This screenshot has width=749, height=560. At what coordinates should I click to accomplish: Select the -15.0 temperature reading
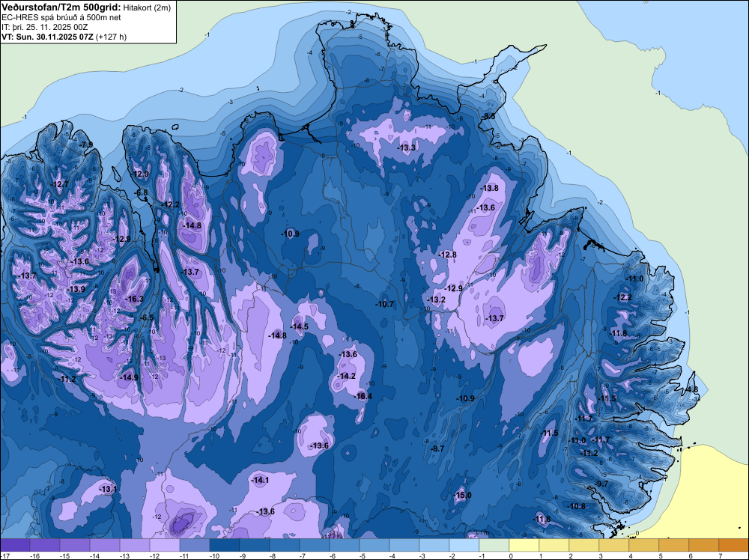click(462, 495)
